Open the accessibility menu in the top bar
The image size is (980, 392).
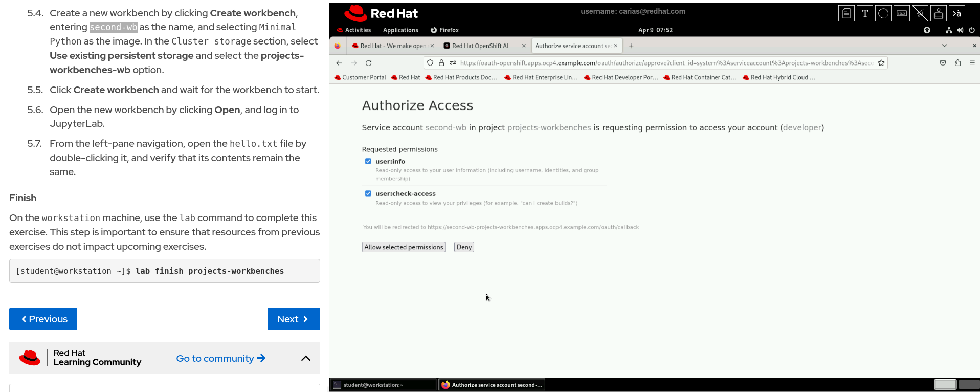(x=927, y=30)
